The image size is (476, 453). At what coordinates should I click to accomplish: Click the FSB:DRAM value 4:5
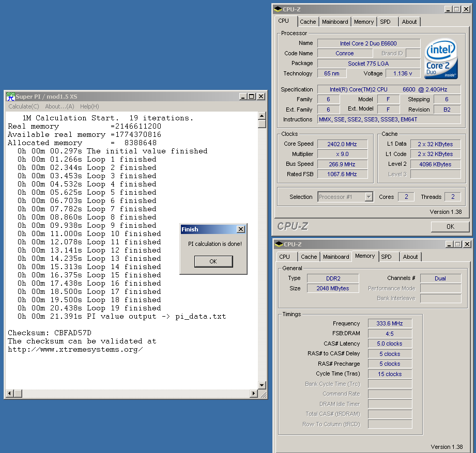[390, 334]
